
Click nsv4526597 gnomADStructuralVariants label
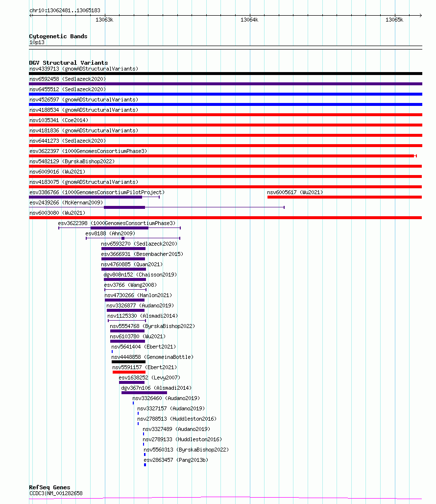(84, 100)
